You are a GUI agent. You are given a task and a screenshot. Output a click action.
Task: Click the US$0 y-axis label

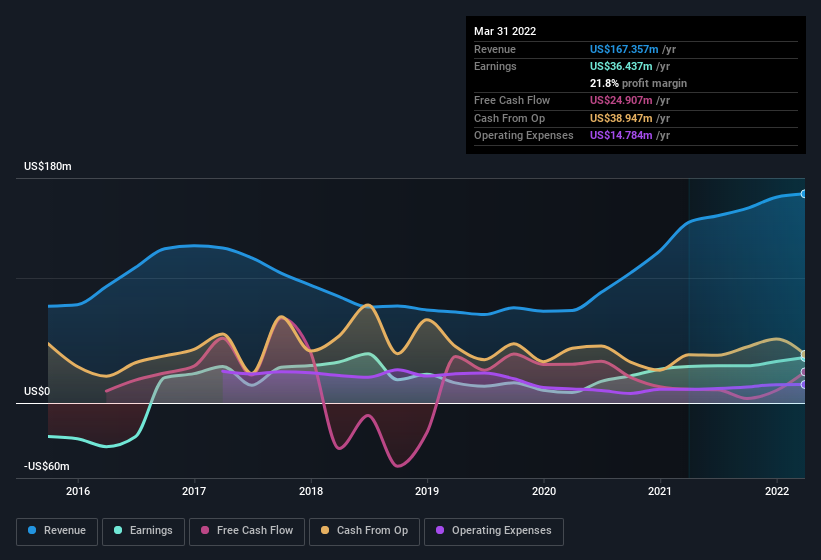point(37,391)
